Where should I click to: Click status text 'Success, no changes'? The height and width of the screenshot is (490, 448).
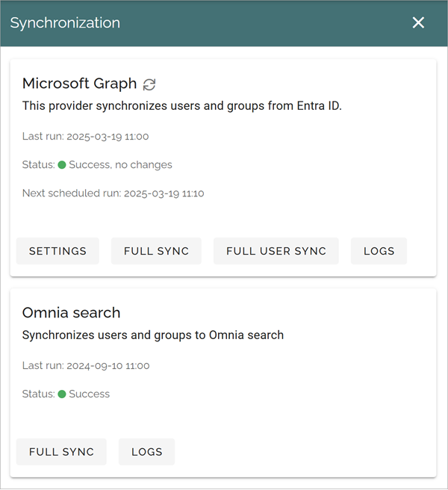120,164
